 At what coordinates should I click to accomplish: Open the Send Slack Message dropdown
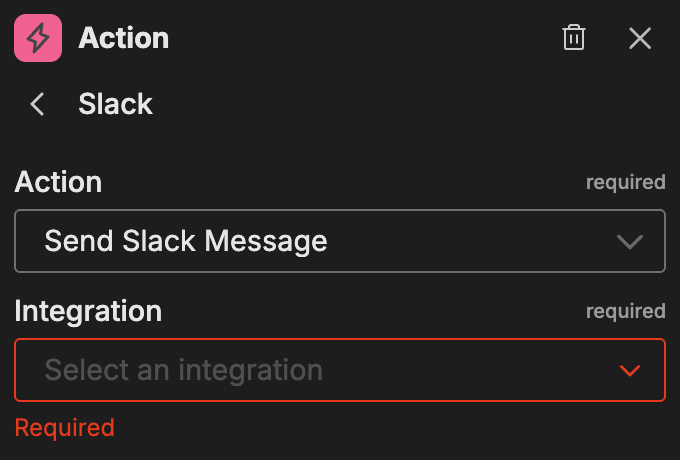(340, 241)
